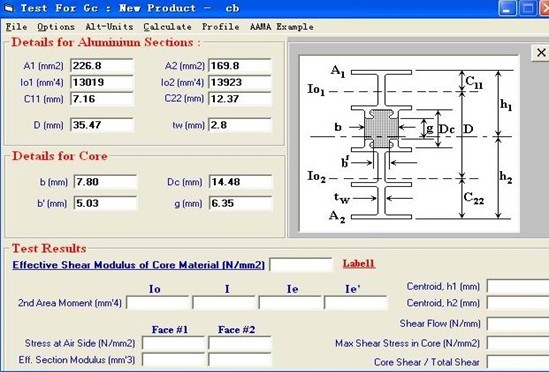Click the Io 2nd Area Moment field
The height and width of the screenshot is (372, 549).
pos(158,303)
